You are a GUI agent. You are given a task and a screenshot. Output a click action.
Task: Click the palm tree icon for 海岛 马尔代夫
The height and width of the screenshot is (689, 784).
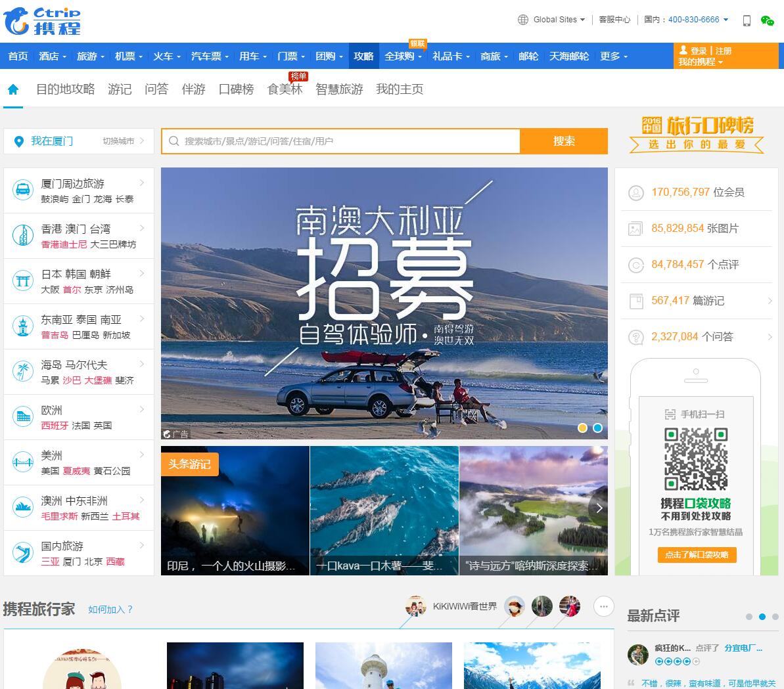[22, 371]
